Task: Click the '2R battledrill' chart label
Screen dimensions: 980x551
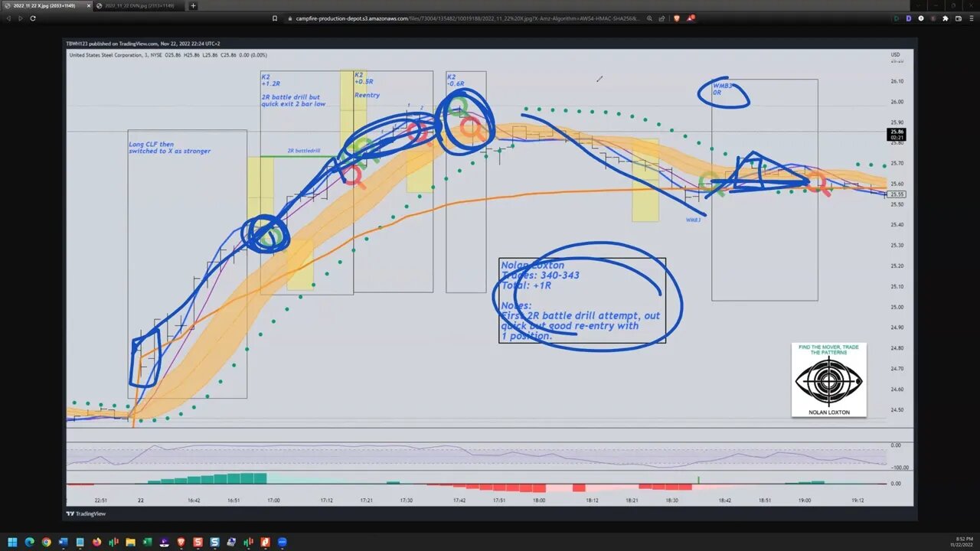Action: pyautogui.click(x=305, y=151)
